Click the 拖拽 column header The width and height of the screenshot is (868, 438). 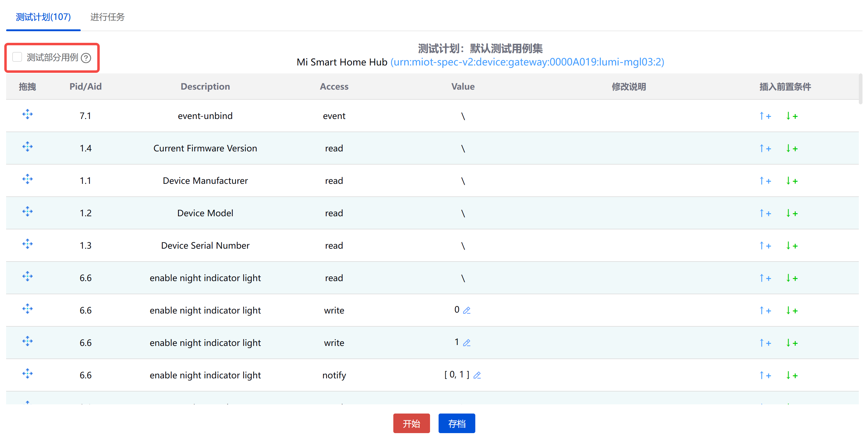pos(27,87)
